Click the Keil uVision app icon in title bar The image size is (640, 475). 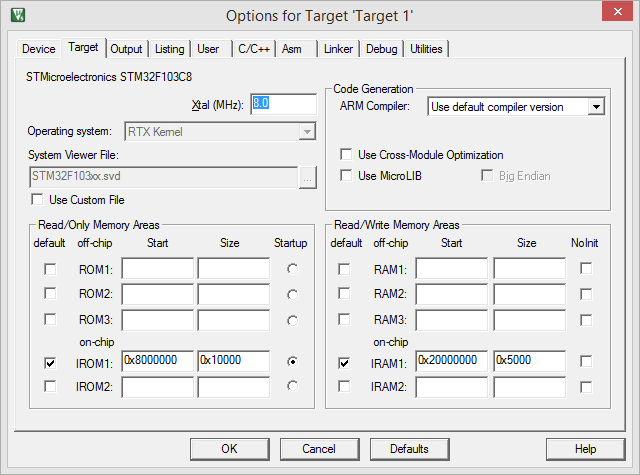18,15
